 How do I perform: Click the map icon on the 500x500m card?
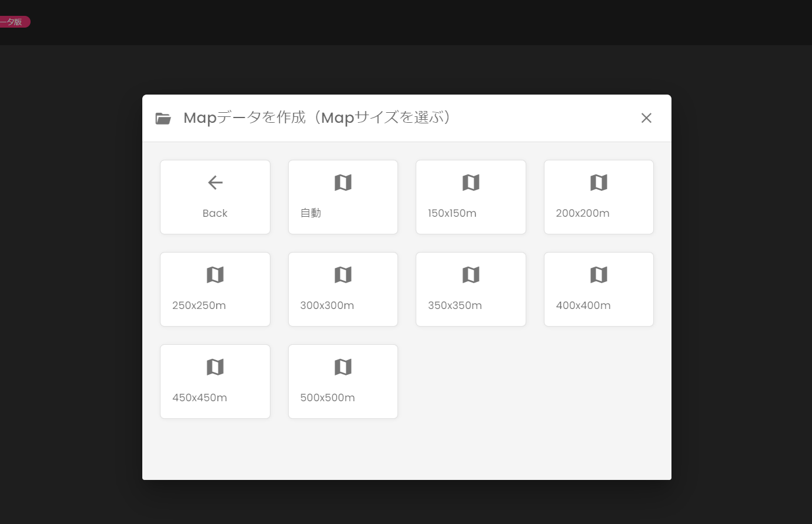(343, 367)
